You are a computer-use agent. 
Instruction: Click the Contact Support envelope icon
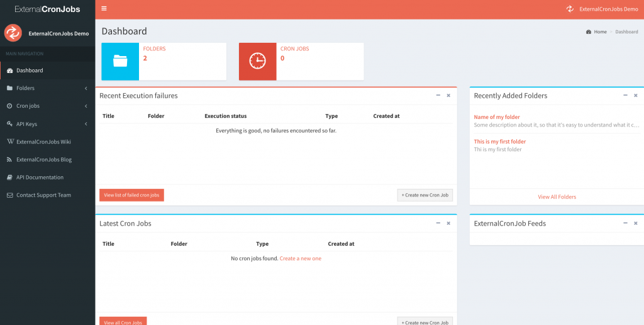coord(10,195)
